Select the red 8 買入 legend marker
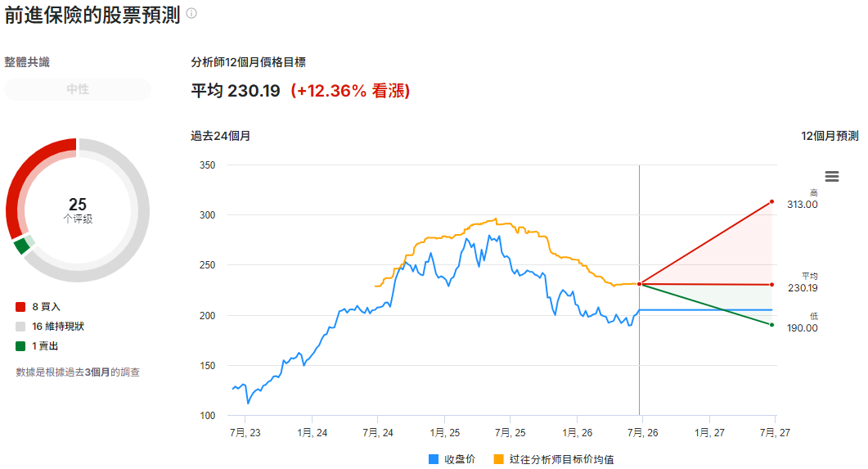868x469 pixels. tap(20, 307)
